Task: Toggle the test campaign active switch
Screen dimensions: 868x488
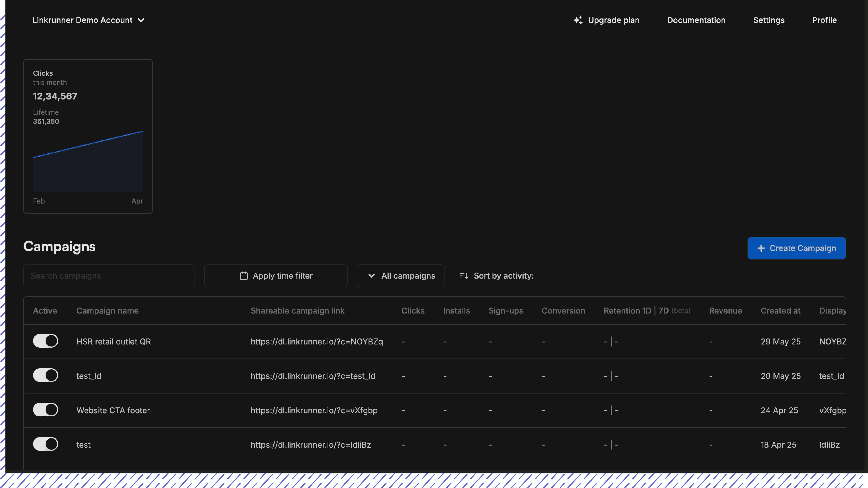Action: [x=46, y=444]
